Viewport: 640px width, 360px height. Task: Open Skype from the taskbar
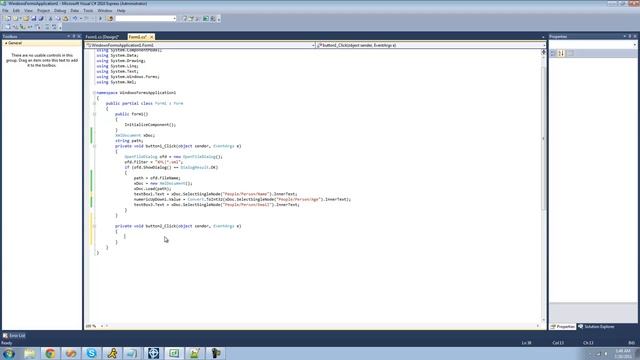coord(91,353)
